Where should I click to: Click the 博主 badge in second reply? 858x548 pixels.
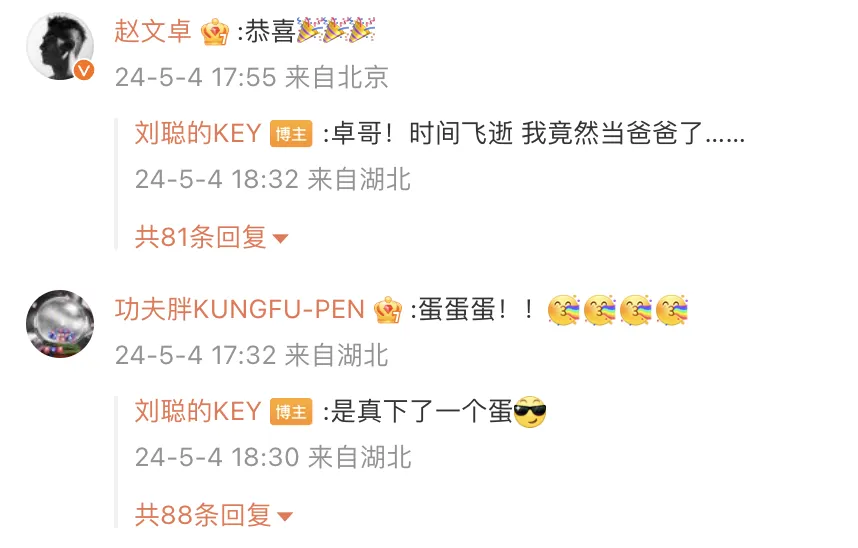[291, 412]
